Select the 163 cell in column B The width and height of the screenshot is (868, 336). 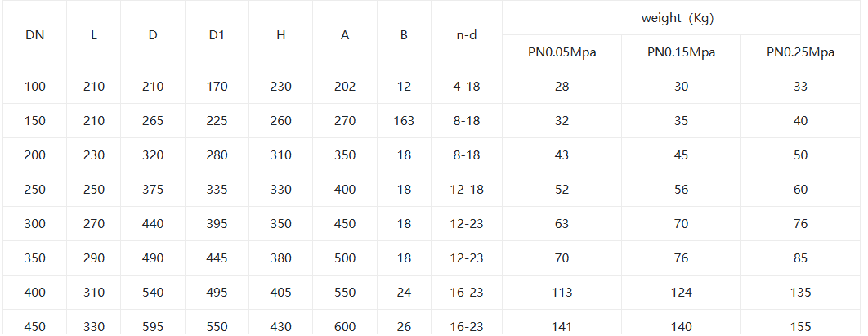click(x=404, y=121)
